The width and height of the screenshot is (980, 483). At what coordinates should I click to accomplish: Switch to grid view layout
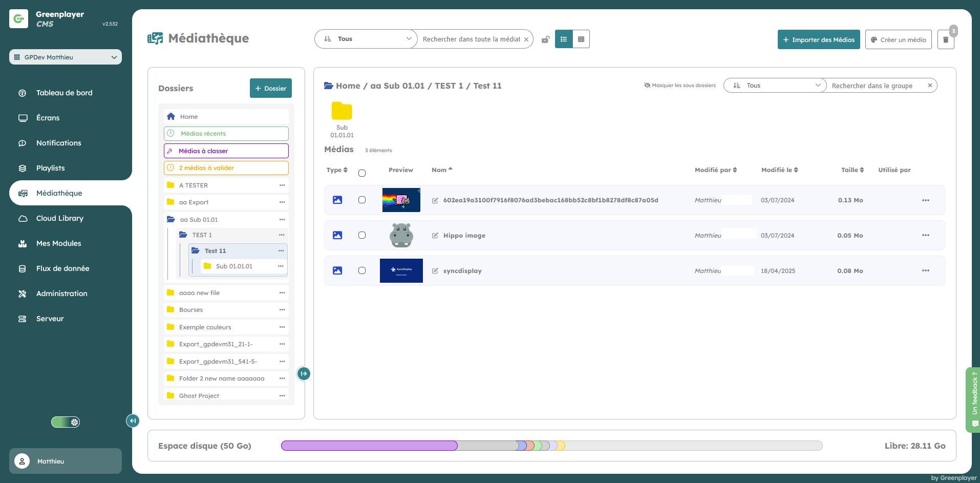point(581,39)
